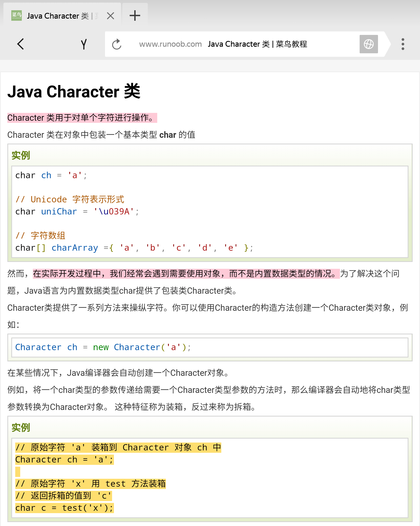This screenshot has width=420, height=526.
Task: Tap the runoob favicon on the tab
Action: (17, 16)
